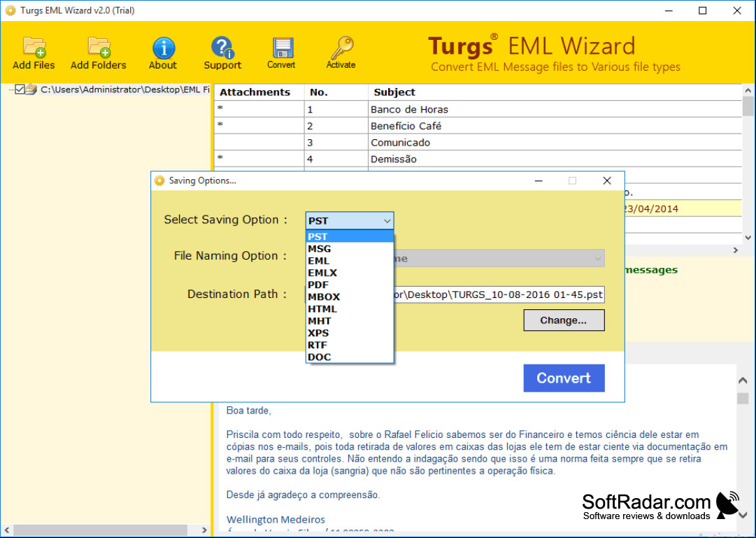Screen dimensions: 756x538
Task: Minimize the Turgs EML Wizard window
Action: (x=669, y=10)
